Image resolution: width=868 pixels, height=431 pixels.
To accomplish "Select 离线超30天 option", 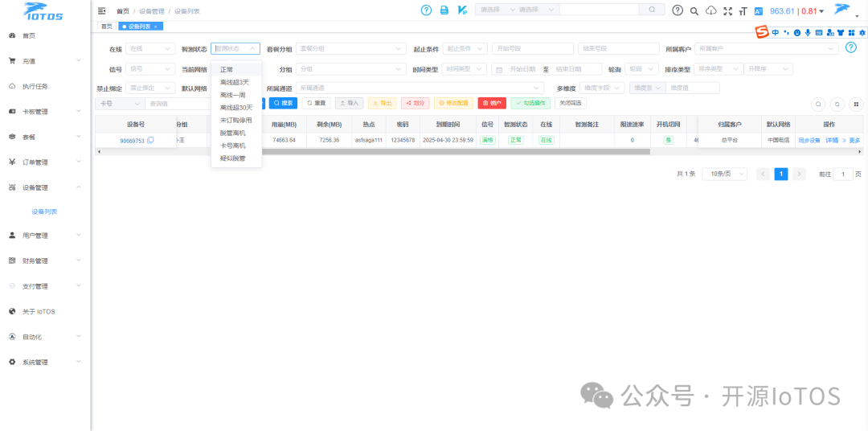I will (236, 108).
